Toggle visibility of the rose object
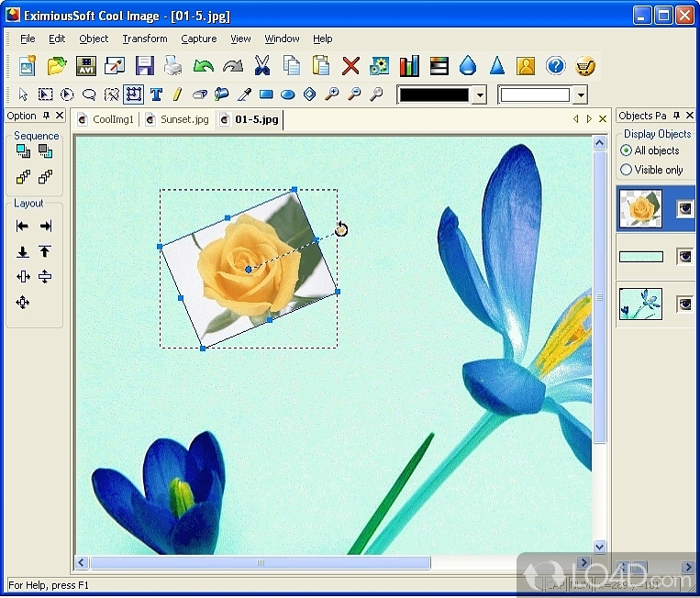 [x=684, y=208]
